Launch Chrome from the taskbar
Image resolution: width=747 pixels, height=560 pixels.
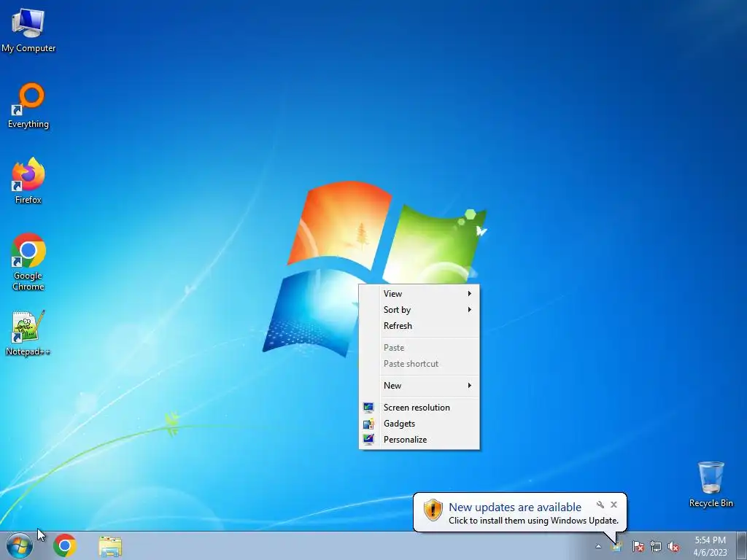pos(65,545)
